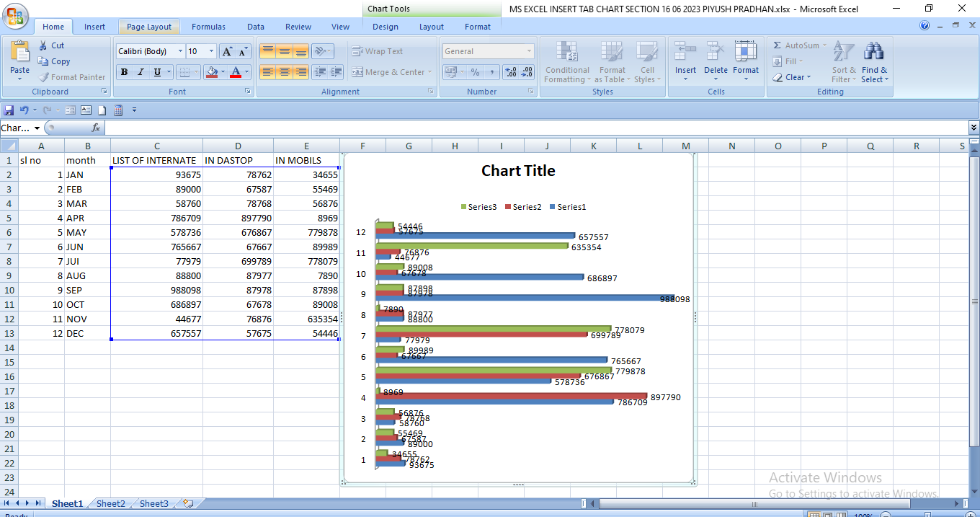Click the Undo arrow icon
The image size is (980, 517).
pos(24,110)
